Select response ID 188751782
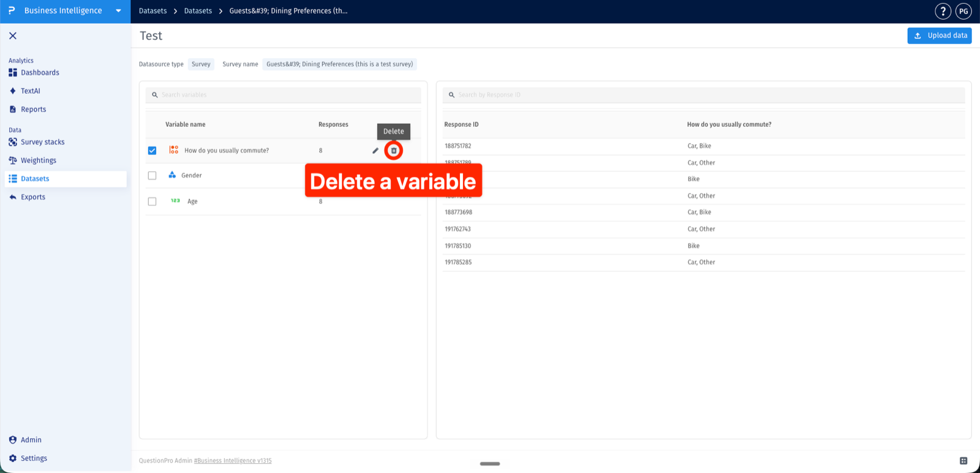This screenshot has height=473, width=980. pos(458,146)
